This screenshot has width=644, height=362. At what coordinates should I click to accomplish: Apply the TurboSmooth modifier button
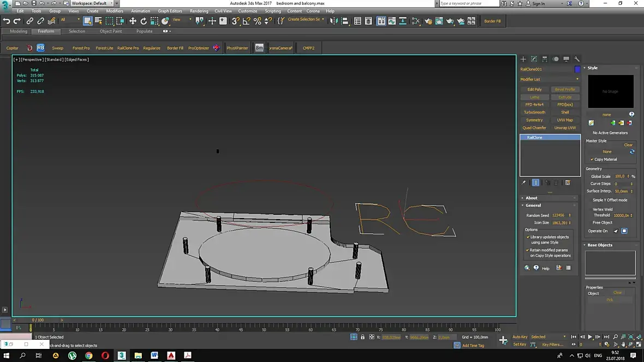point(535,112)
